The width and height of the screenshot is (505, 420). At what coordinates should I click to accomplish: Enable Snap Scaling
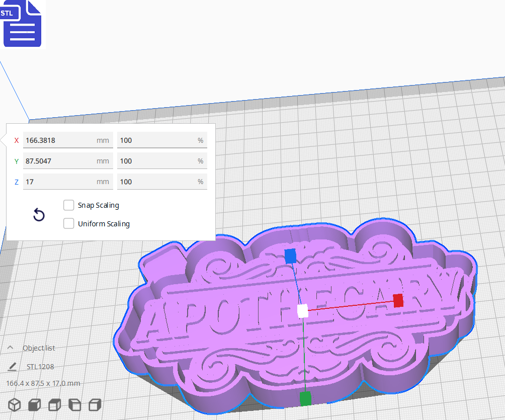pyautogui.click(x=69, y=205)
